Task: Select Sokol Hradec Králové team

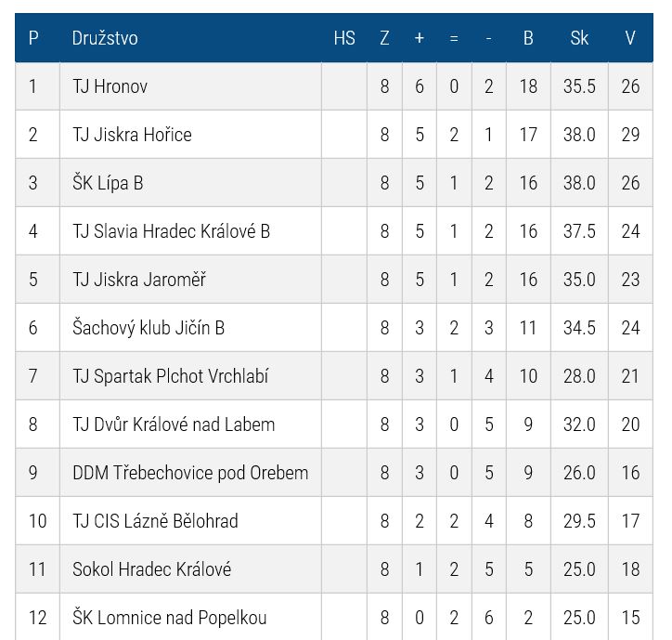Action: 151,569
